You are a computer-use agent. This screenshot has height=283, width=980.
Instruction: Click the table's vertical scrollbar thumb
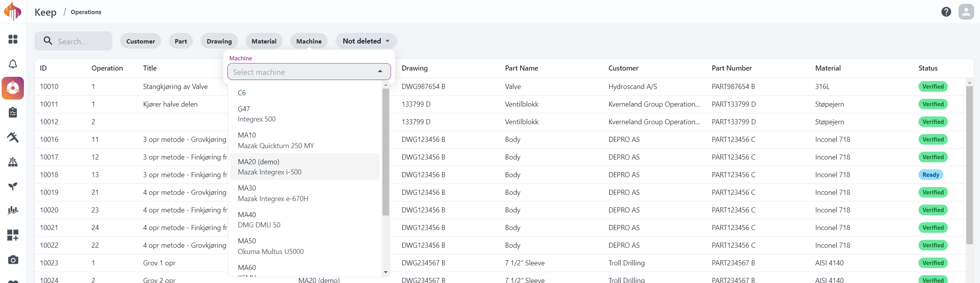point(969,165)
